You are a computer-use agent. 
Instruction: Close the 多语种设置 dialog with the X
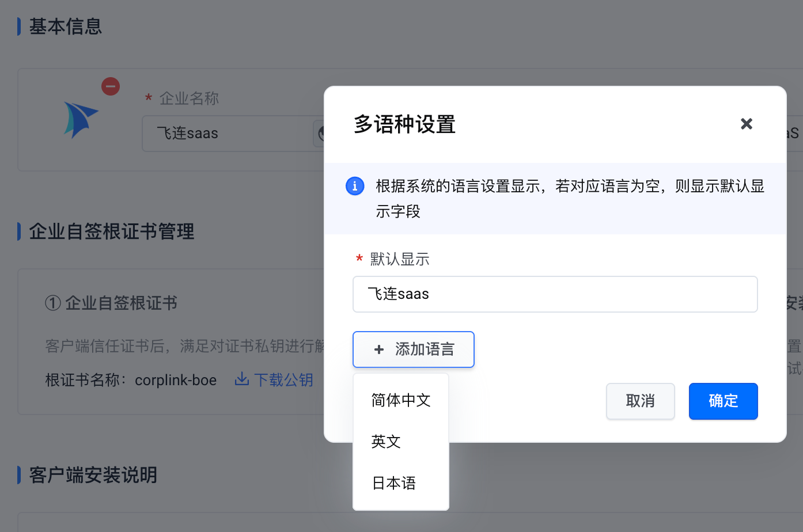tap(747, 124)
